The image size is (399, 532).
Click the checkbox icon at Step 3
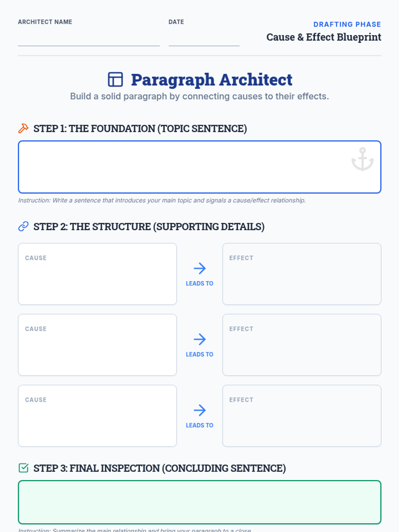click(23, 468)
